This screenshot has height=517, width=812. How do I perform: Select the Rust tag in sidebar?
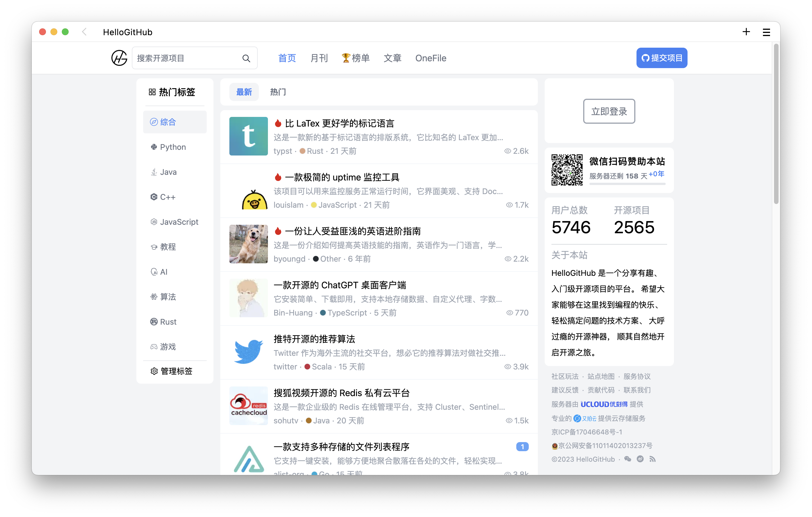click(x=168, y=321)
